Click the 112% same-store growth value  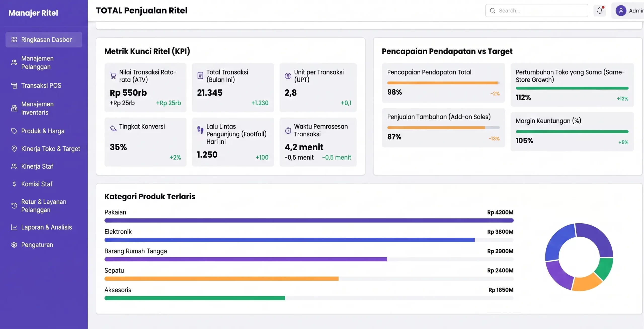click(x=523, y=97)
